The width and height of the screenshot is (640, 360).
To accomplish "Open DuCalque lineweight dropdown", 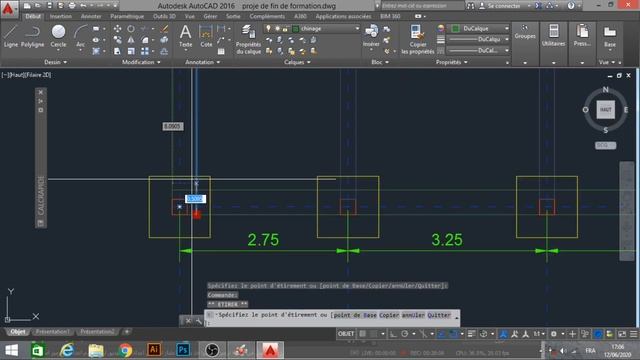I will [478, 39].
